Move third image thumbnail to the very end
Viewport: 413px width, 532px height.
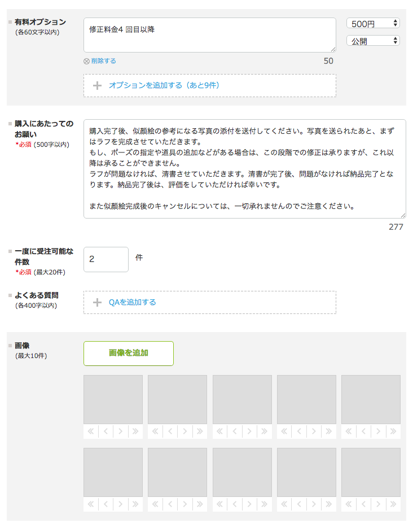click(x=264, y=431)
